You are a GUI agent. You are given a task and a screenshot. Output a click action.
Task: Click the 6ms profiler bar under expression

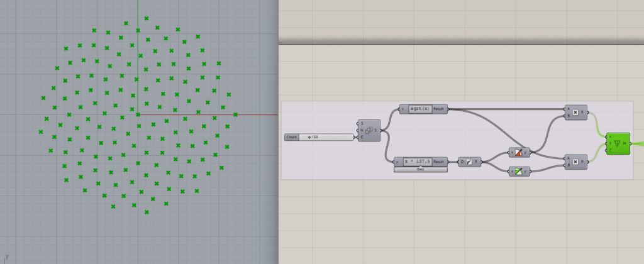point(420,169)
